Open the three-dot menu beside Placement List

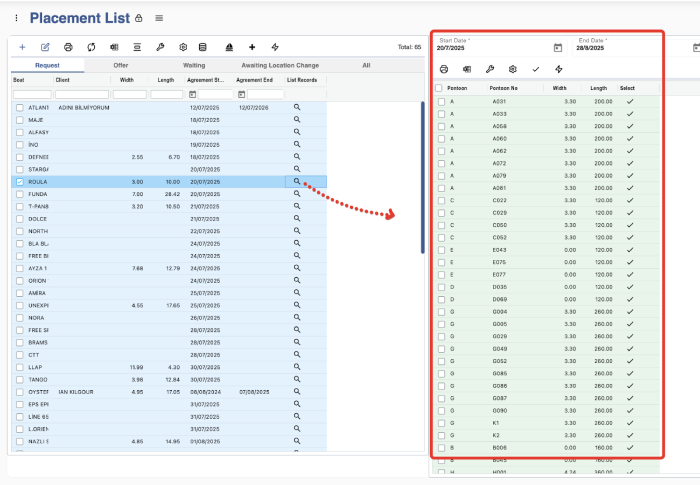point(17,18)
